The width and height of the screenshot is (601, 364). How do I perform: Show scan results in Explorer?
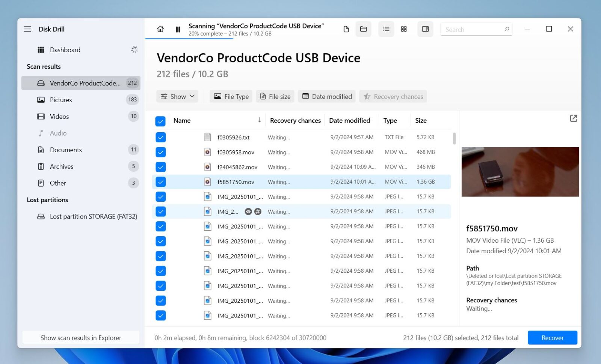point(81,337)
